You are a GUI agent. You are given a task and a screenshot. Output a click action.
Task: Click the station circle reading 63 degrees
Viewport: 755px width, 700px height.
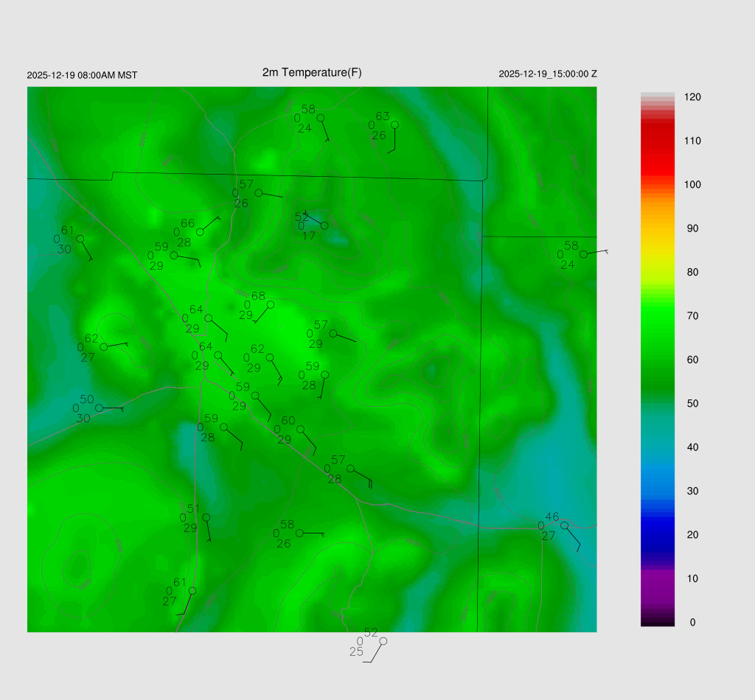tap(394, 125)
